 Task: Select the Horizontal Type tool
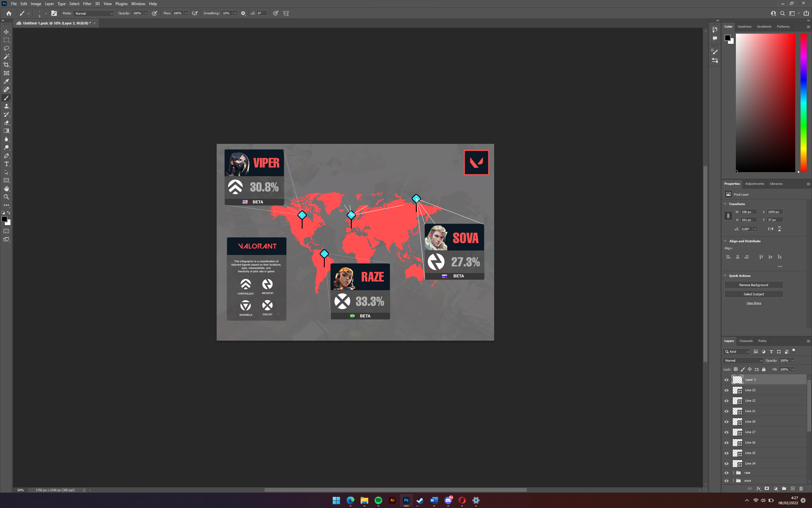[x=6, y=164]
